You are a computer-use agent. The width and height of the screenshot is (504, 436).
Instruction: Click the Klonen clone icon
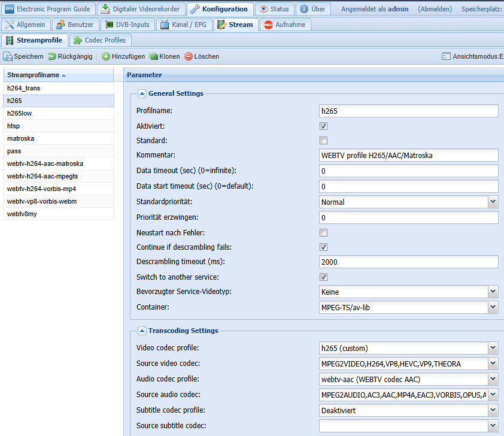coord(153,56)
